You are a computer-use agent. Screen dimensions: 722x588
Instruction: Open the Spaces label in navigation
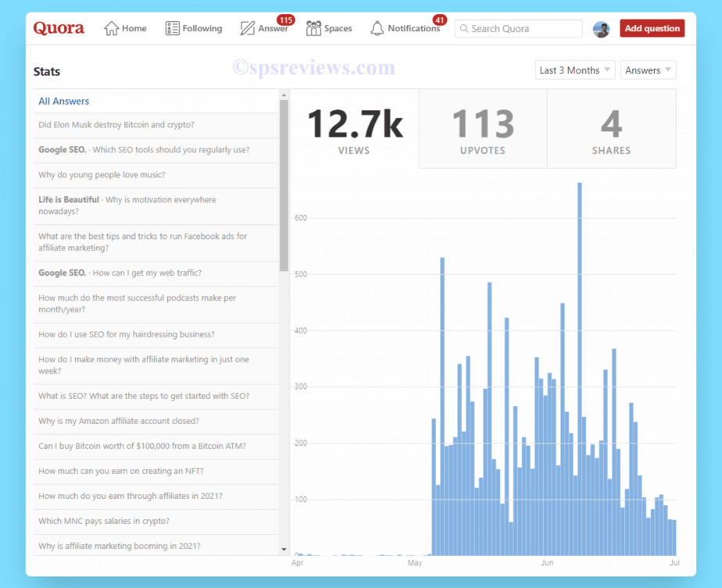338,29
